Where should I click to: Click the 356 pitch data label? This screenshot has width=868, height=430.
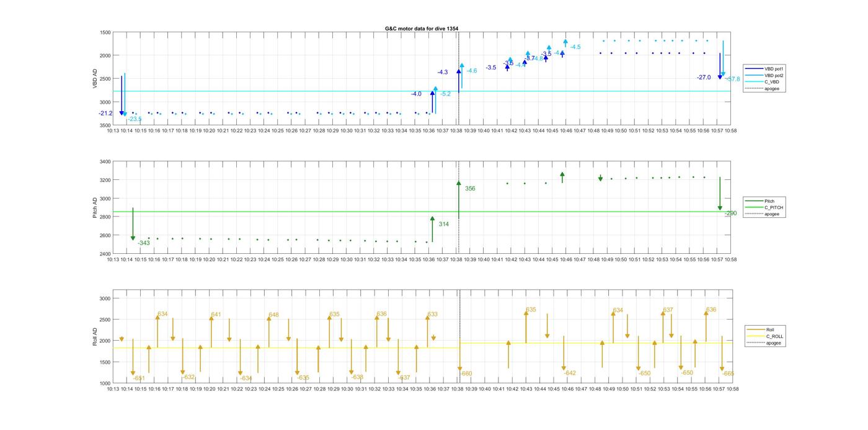tap(470, 189)
